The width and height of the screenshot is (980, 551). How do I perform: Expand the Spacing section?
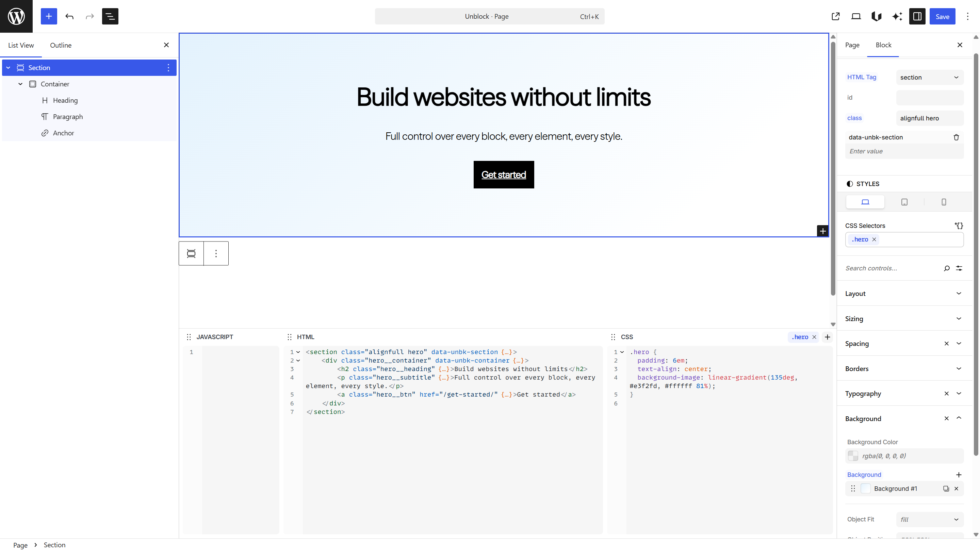[959, 344]
